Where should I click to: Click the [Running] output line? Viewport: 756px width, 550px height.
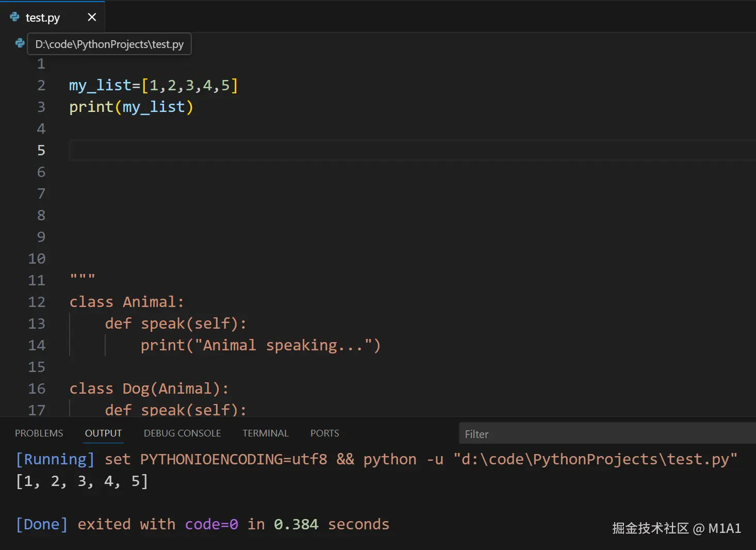(376, 459)
